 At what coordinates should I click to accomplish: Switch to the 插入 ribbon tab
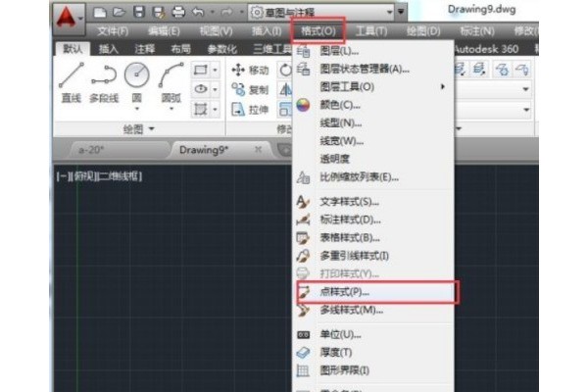109,49
